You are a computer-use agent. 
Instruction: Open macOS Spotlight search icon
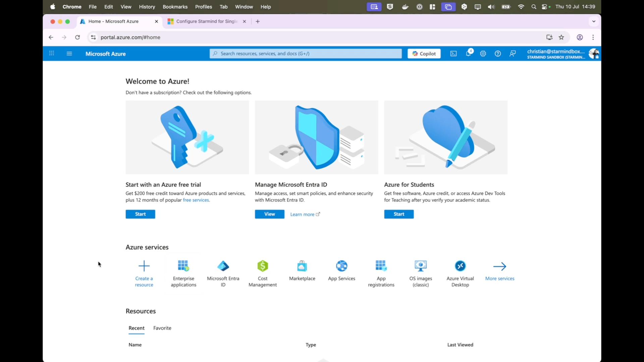pos(534,7)
